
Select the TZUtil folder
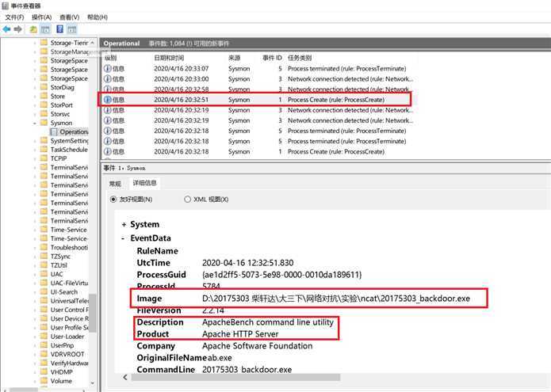(59, 265)
